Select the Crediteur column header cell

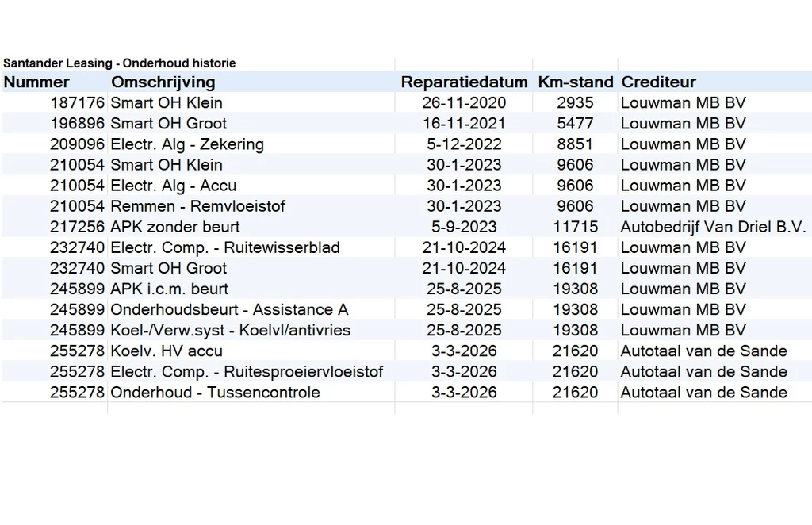[x=714, y=82]
